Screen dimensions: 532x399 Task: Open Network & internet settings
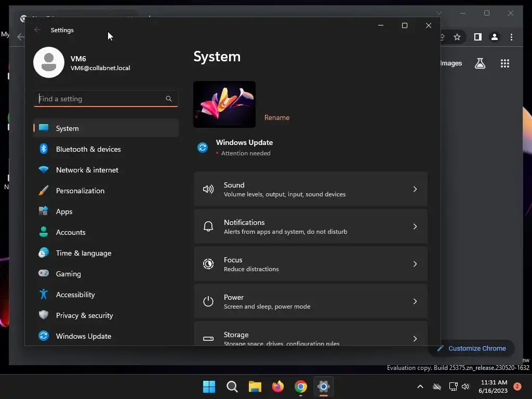coord(106,170)
